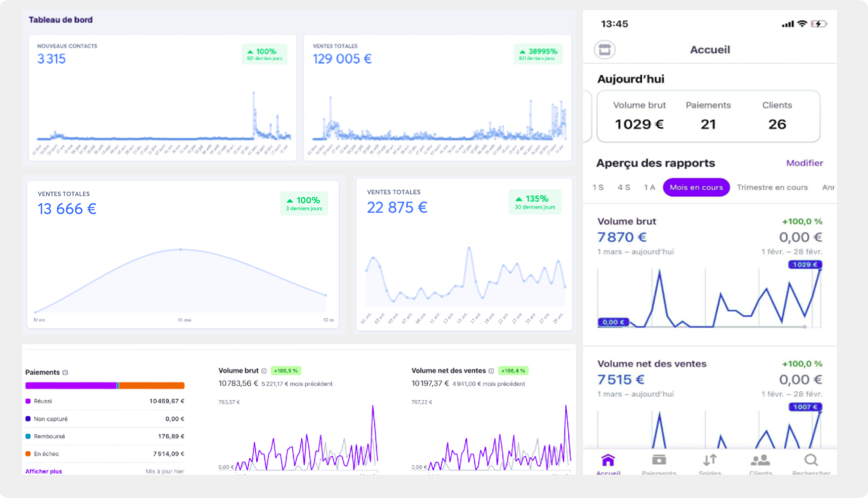This screenshot has width=868, height=498.
Task: Select the 'Mois en cours' period pill
Action: pyautogui.click(x=696, y=188)
